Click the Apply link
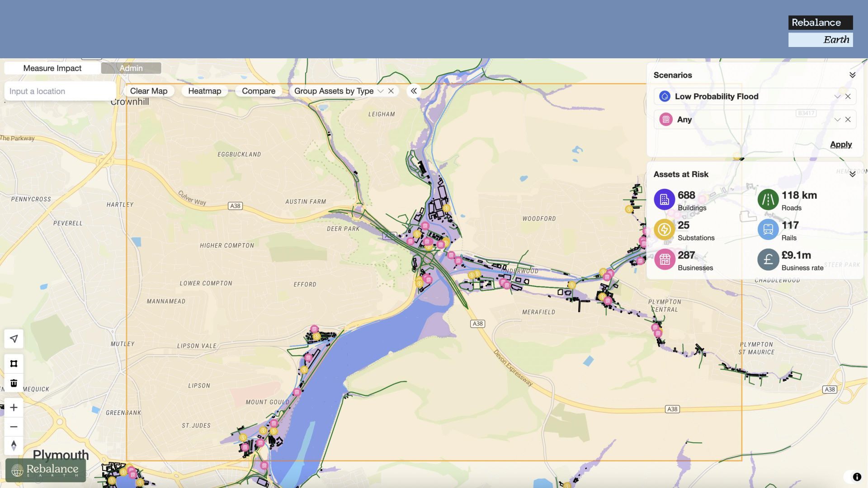 [x=841, y=145]
